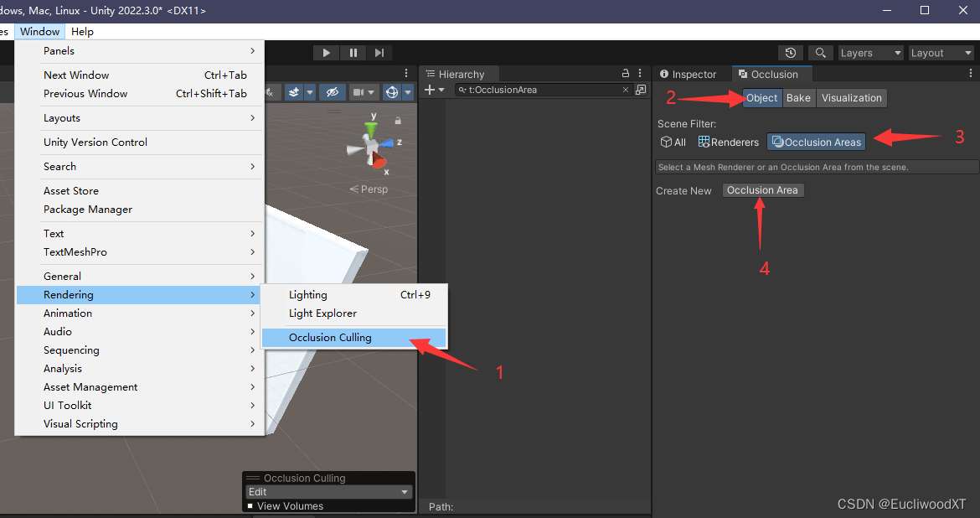Viewport: 980px width, 518px height.
Task: Select the Visualization mode button
Action: click(851, 98)
